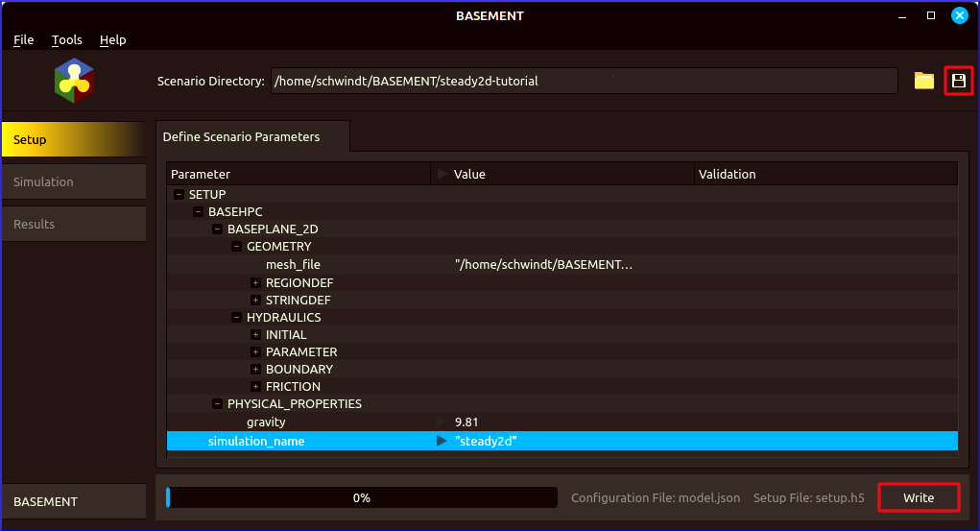Click the play arrow beside "steady2d" value
The height and width of the screenshot is (531, 980).
click(x=442, y=441)
